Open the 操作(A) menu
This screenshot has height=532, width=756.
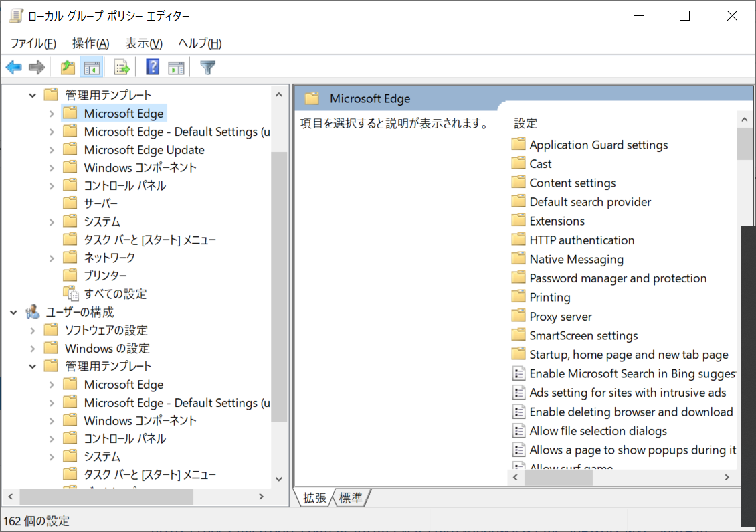point(90,43)
